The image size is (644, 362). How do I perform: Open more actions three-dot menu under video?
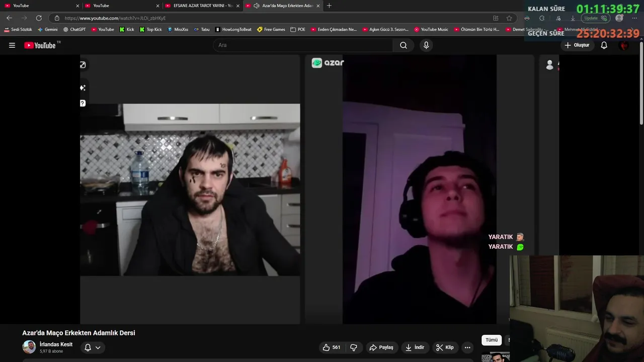(x=467, y=347)
